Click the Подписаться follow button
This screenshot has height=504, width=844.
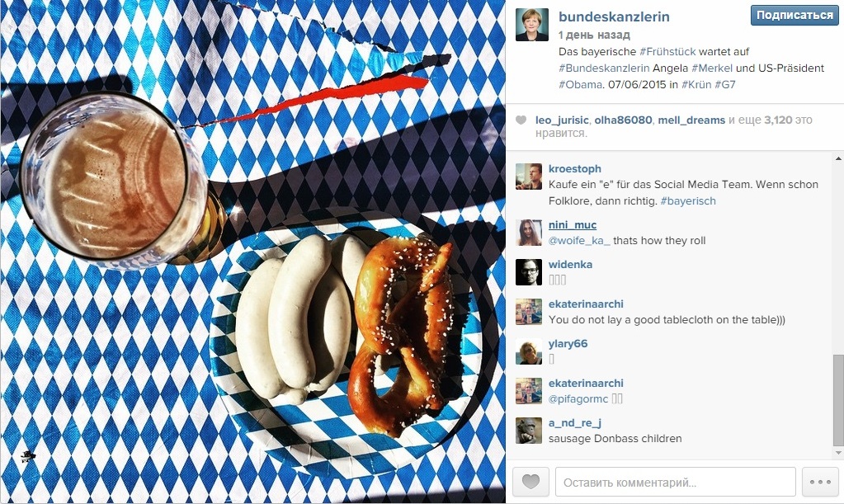point(794,16)
